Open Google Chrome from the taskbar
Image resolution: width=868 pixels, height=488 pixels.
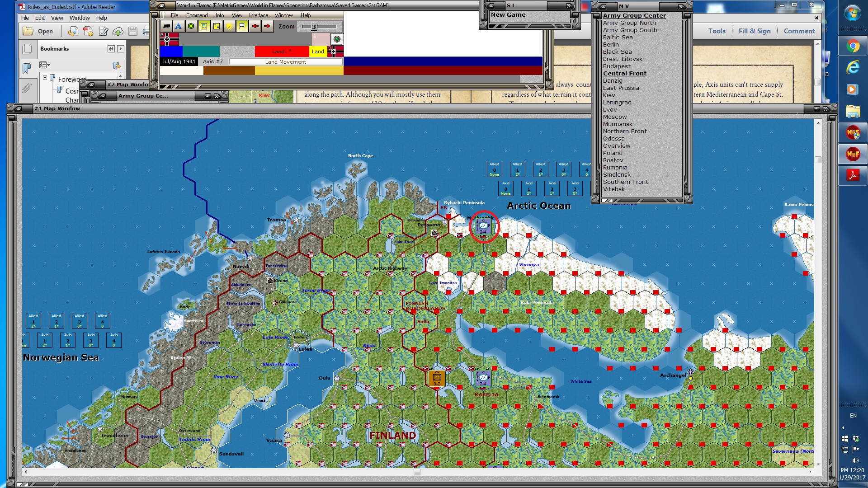[x=853, y=46]
